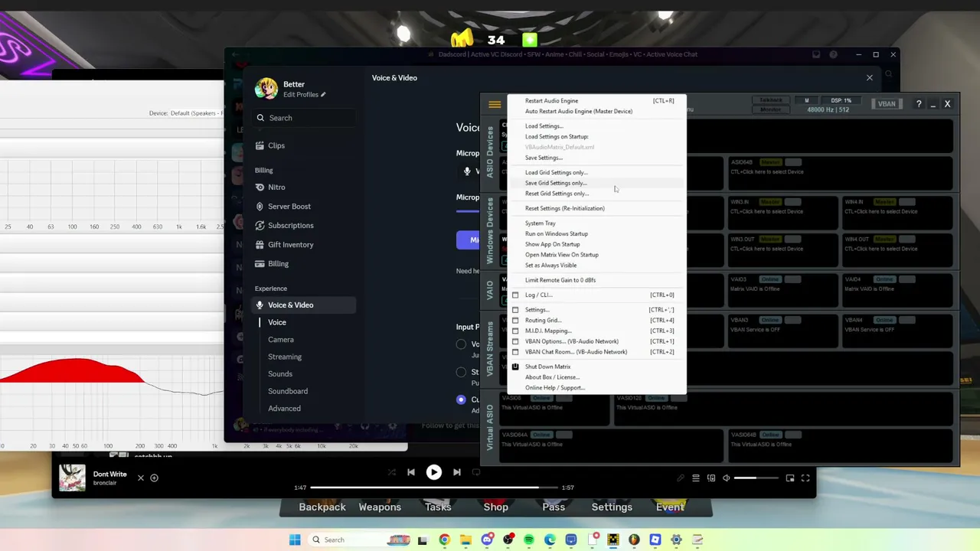The height and width of the screenshot is (551, 980).
Task: Click the Online badge on VBAN4
Action: (x=884, y=320)
